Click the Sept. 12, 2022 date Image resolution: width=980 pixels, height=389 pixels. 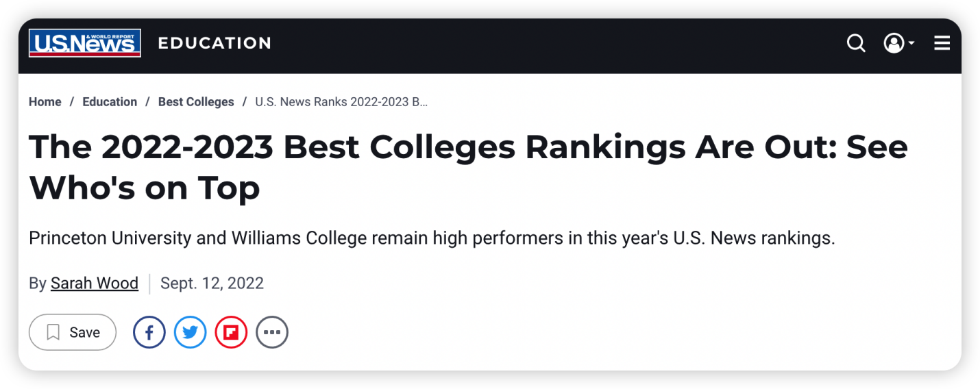212,283
